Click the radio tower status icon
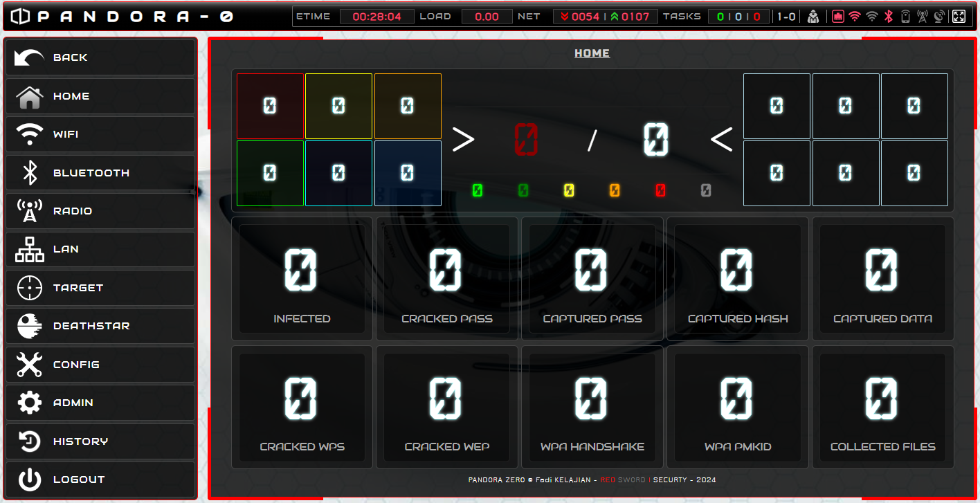 922,17
